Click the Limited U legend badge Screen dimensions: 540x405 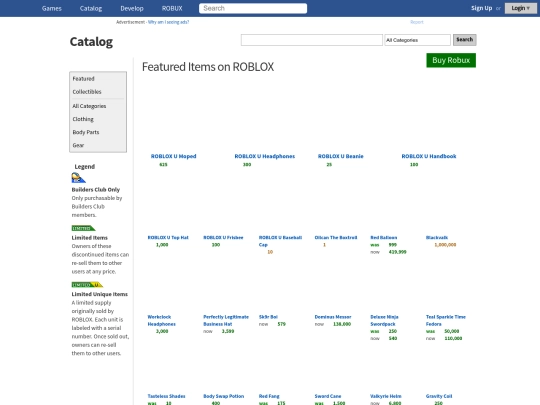[x=87, y=284]
